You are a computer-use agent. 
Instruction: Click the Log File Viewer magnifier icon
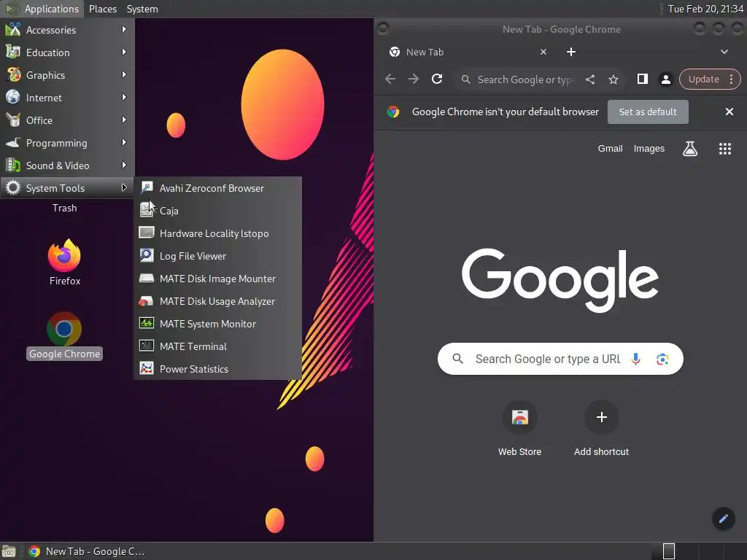tap(146, 255)
